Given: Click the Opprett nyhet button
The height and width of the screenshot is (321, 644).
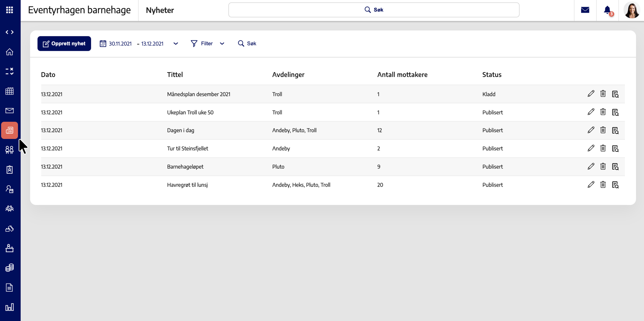Looking at the screenshot, I should (64, 44).
